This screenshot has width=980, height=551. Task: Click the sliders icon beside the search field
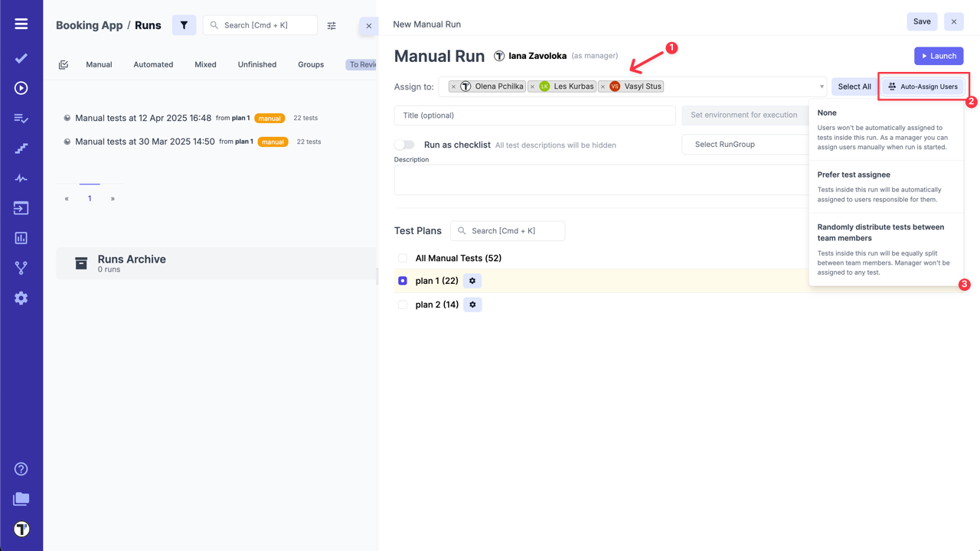click(332, 24)
